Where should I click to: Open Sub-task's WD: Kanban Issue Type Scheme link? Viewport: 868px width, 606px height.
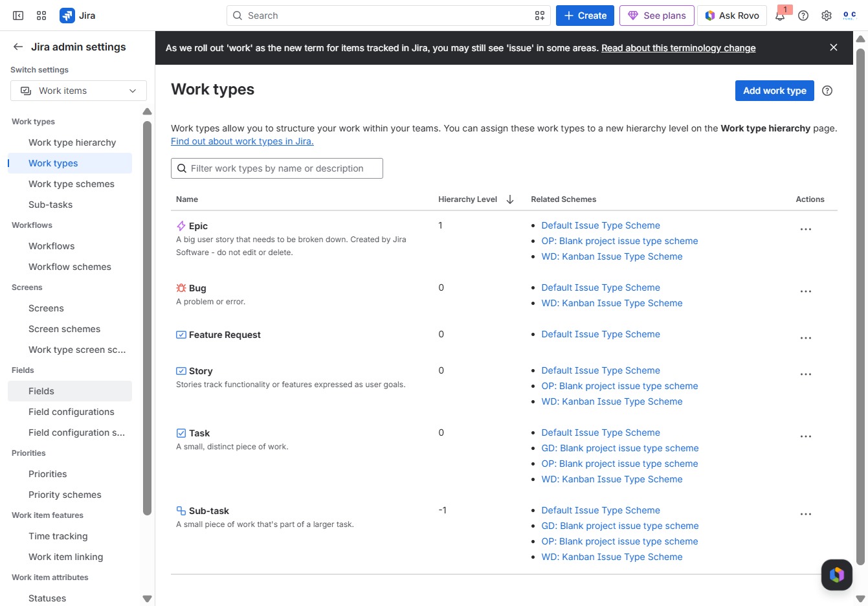pos(612,557)
